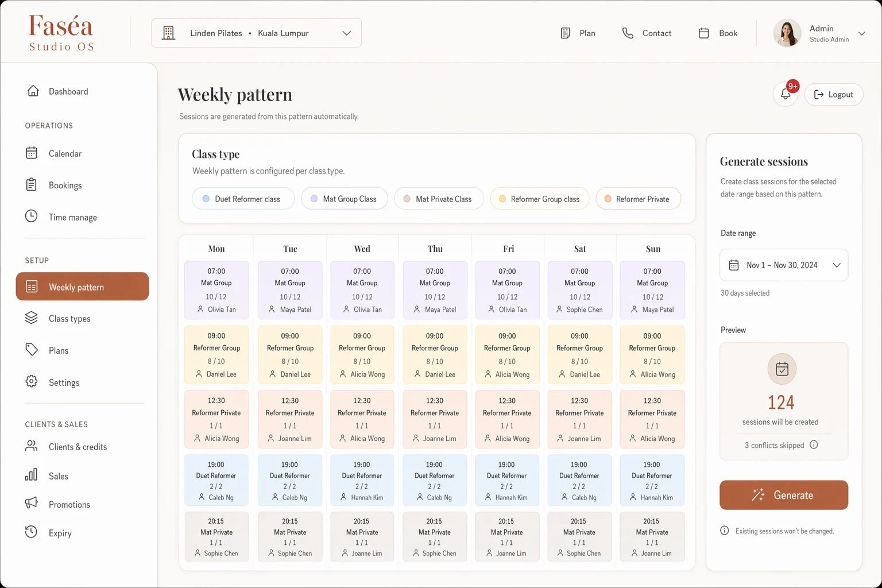Open Class types menu label
The image size is (882, 588).
click(69, 319)
